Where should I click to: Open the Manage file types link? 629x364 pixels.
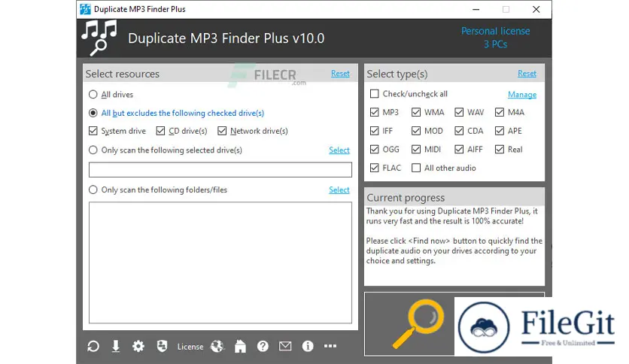pyautogui.click(x=522, y=95)
